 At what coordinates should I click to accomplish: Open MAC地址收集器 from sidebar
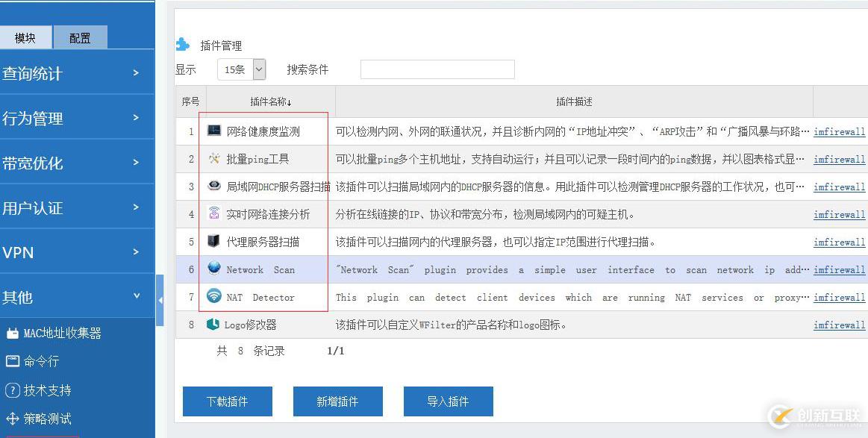click(62, 334)
